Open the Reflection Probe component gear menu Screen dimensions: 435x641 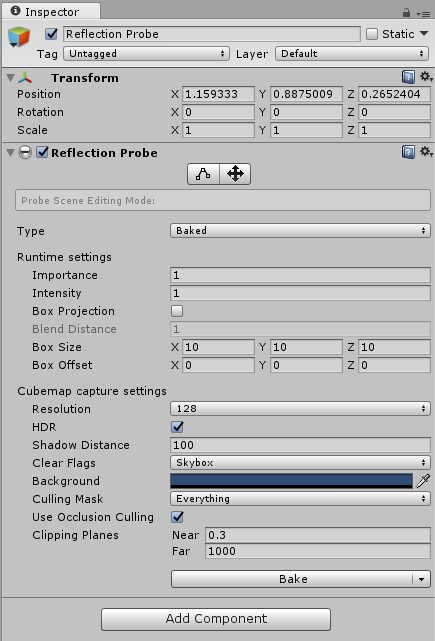(426, 152)
